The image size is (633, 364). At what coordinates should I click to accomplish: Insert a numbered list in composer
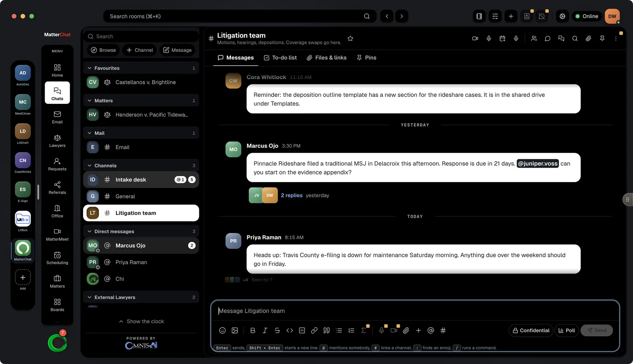coord(351,330)
